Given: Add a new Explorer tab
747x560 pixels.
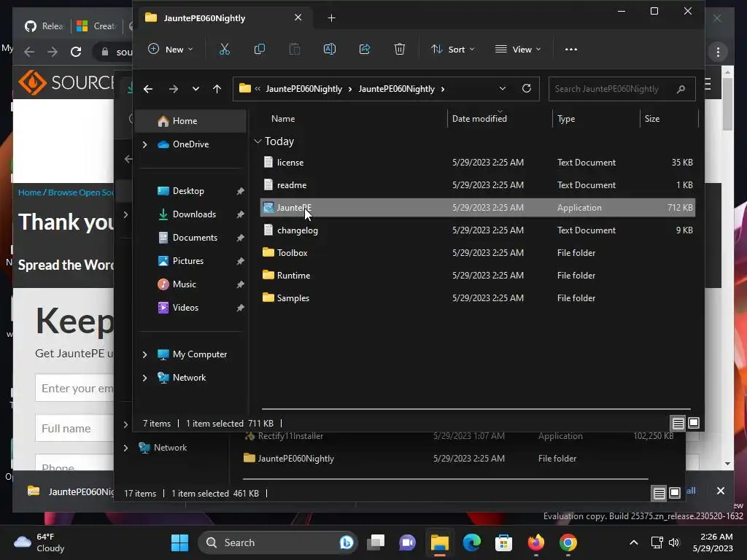Looking at the screenshot, I should tap(332, 18).
